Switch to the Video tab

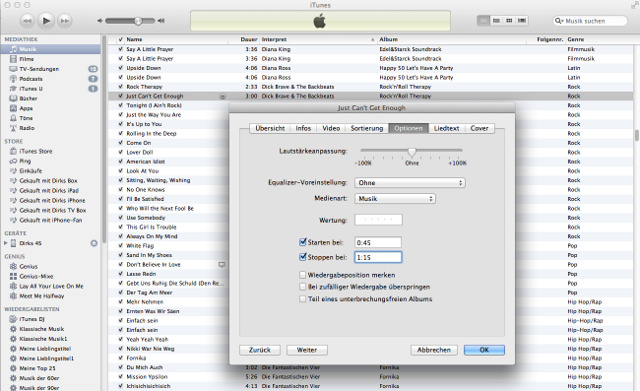tap(331, 128)
